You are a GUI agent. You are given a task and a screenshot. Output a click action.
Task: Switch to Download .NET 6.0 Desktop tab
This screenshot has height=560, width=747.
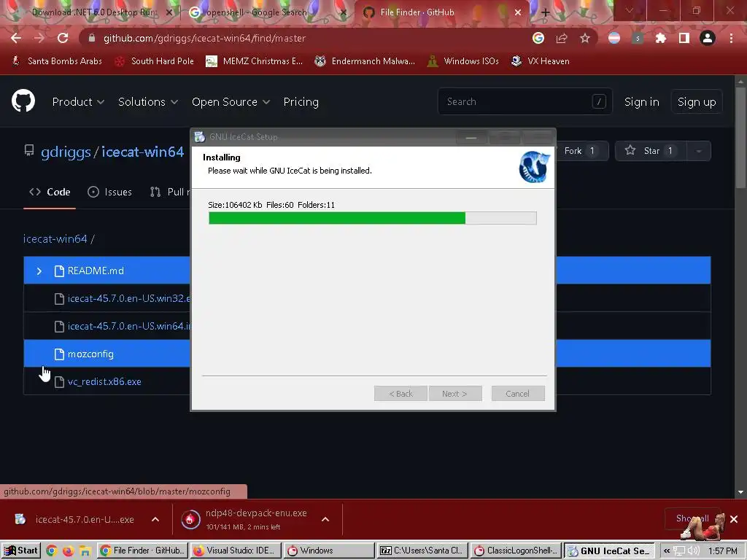93,12
